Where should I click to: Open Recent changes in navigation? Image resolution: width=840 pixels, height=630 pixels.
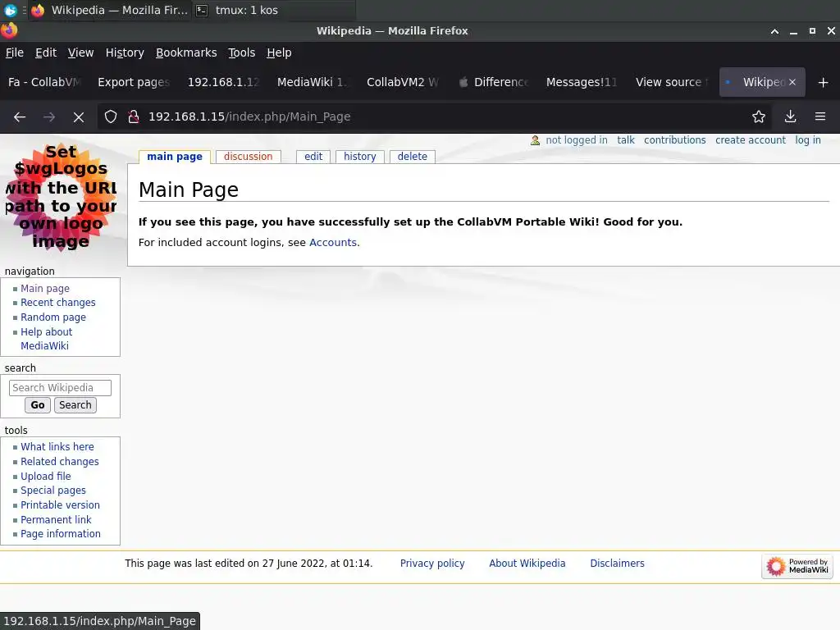(x=58, y=303)
